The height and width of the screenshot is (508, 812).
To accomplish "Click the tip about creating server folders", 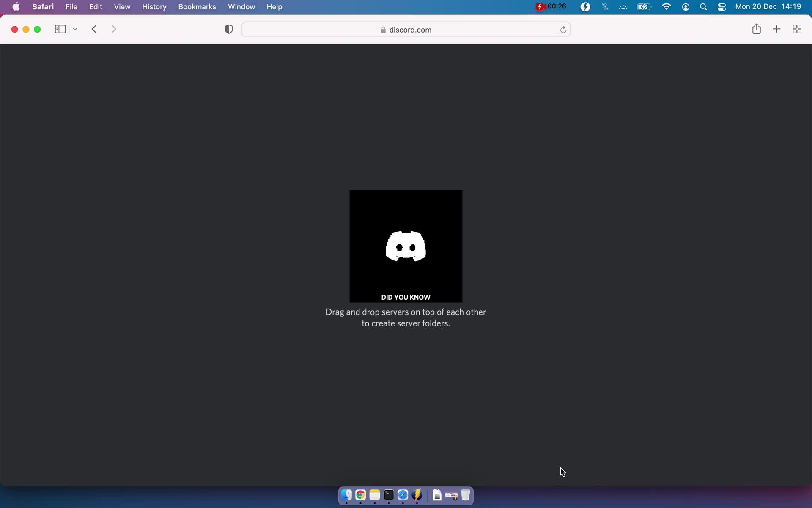I will coord(406,317).
